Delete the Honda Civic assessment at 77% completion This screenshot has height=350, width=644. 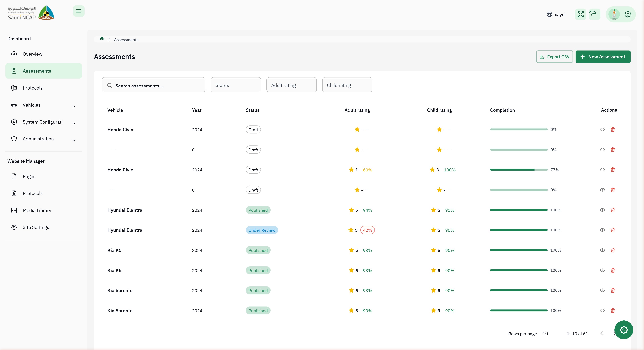tap(613, 170)
